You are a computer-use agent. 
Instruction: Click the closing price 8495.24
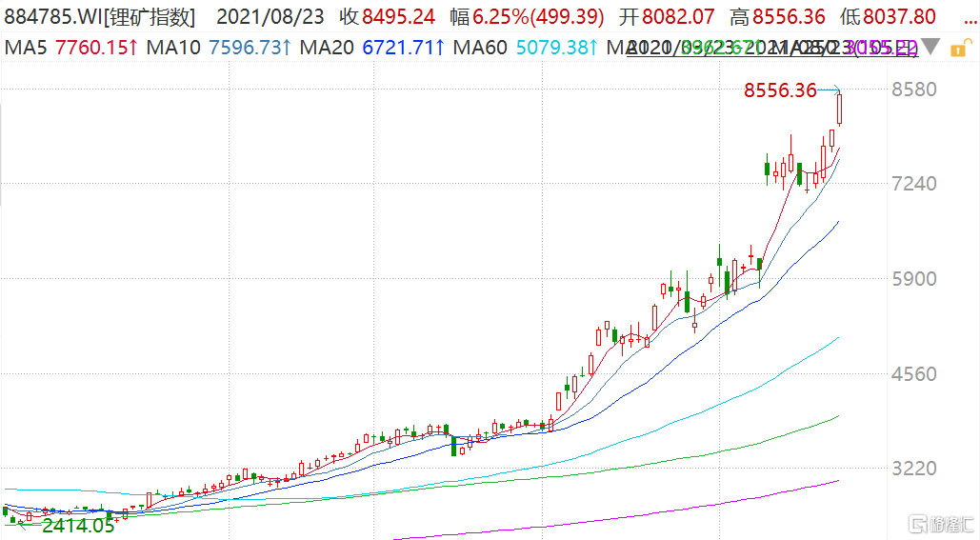click(x=398, y=17)
